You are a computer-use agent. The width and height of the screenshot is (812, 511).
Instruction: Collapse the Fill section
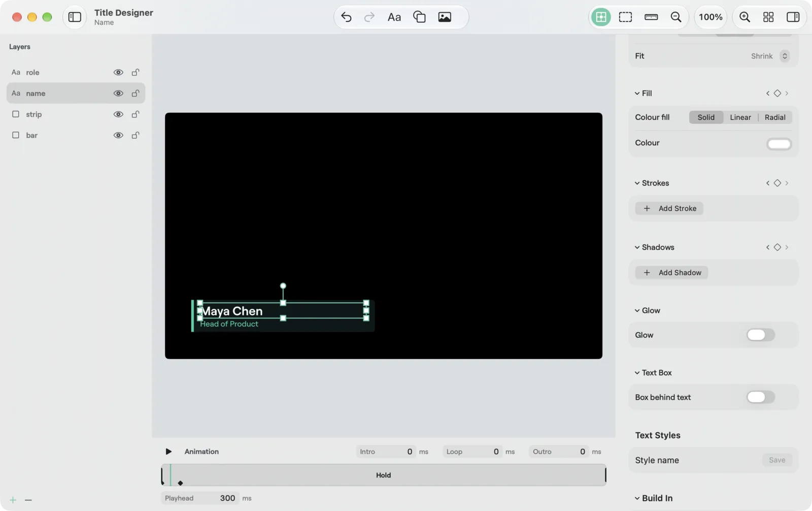tap(637, 93)
